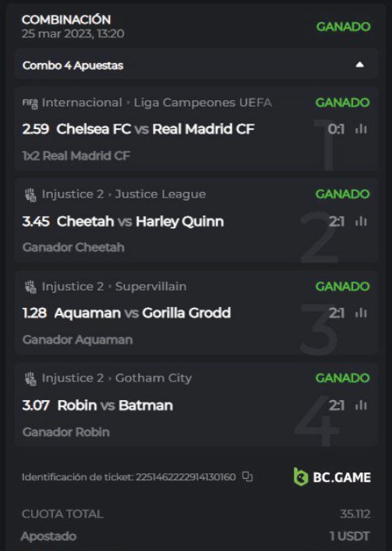Select Liga Campeones UEFA league link
This screenshot has width=392, height=551.
(x=203, y=103)
